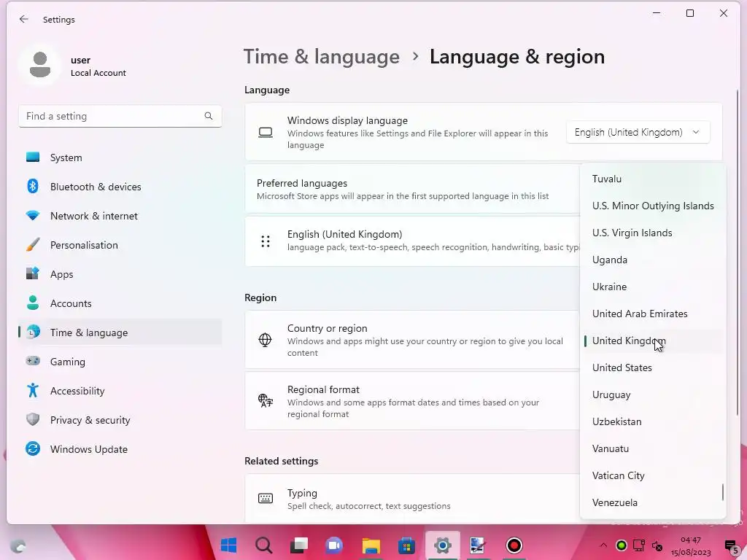Image resolution: width=747 pixels, height=560 pixels.
Task: Click the Personalisation paintbrush icon
Action: coord(33,245)
